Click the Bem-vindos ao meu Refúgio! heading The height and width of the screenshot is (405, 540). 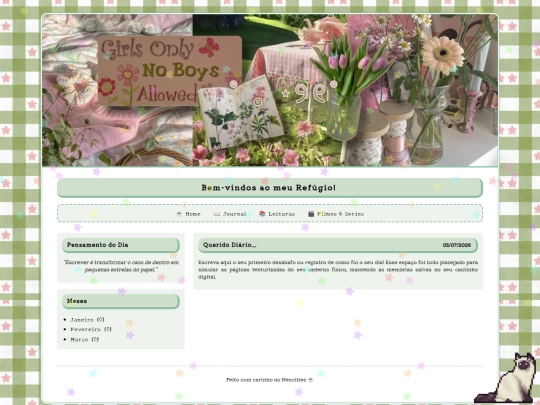click(x=269, y=188)
